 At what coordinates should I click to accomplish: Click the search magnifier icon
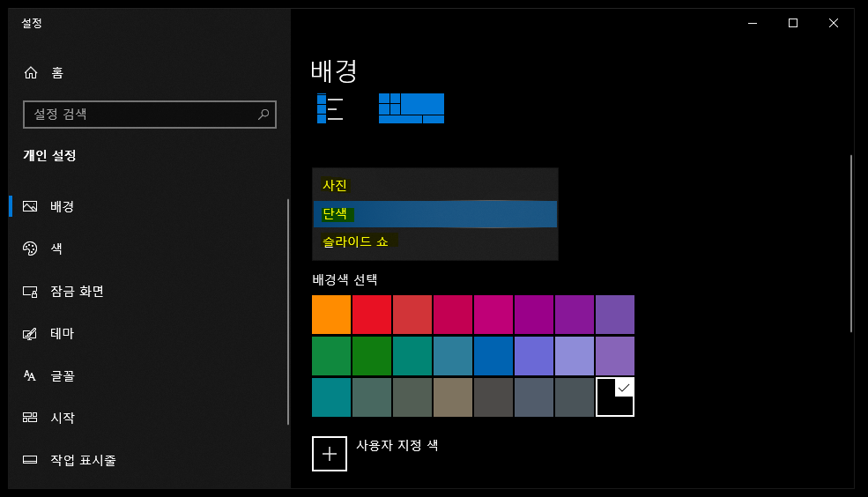(x=263, y=114)
